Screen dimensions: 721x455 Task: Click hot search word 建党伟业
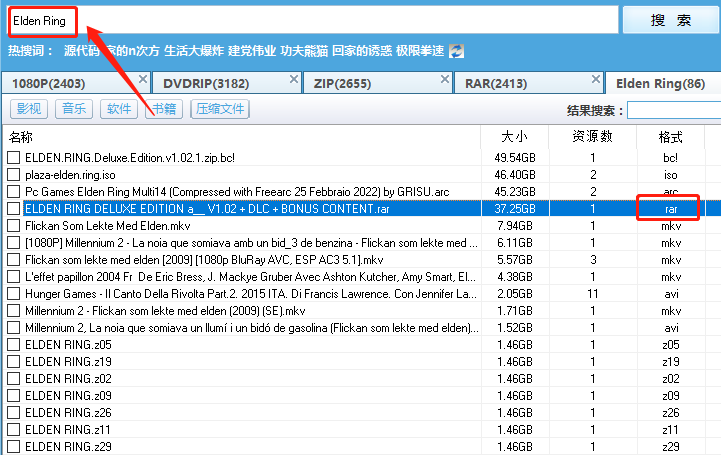point(252,51)
